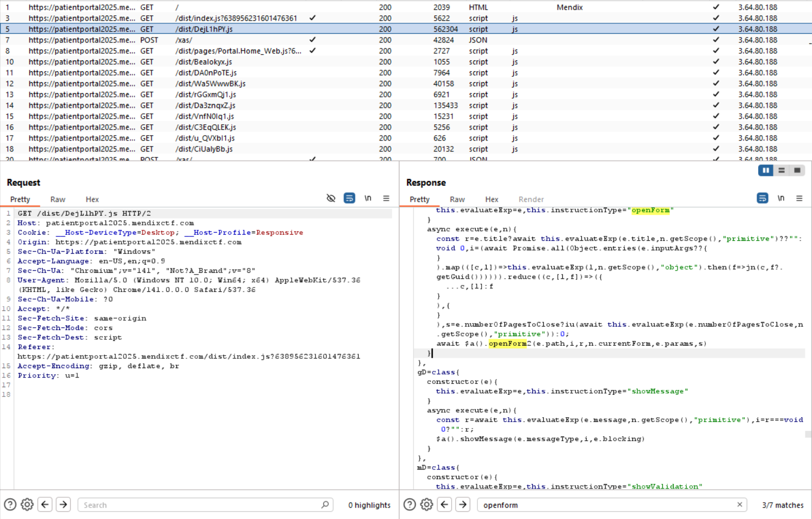Open help icon beside the Request search bar
The height and width of the screenshot is (519, 812).
tap(10, 505)
